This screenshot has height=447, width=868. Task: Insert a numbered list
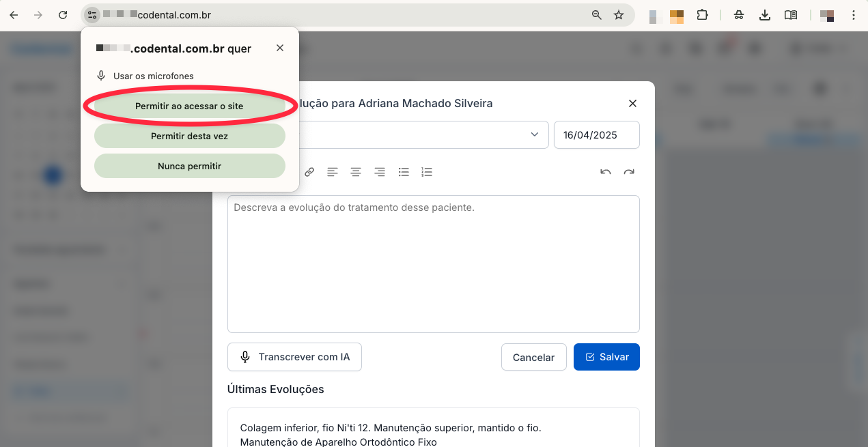coord(427,172)
